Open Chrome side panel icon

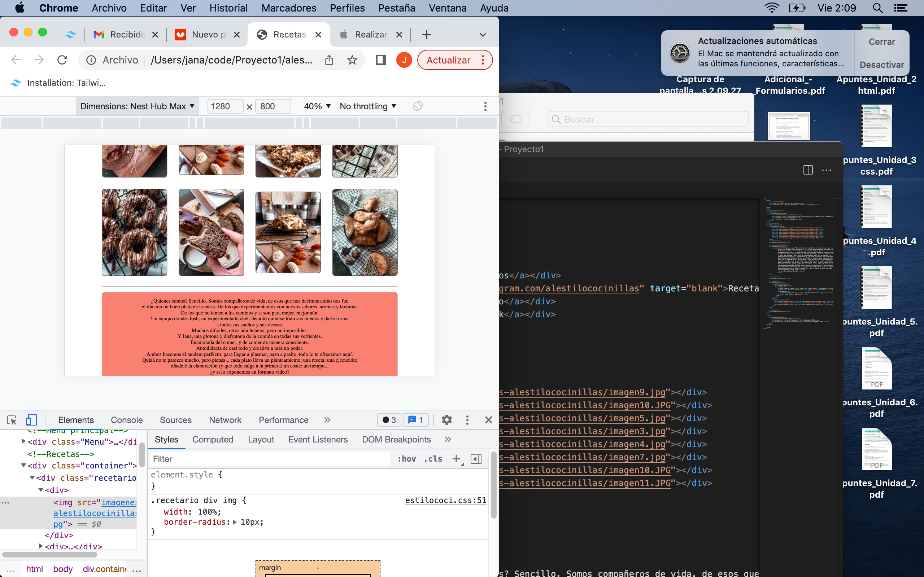tap(381, 60)
